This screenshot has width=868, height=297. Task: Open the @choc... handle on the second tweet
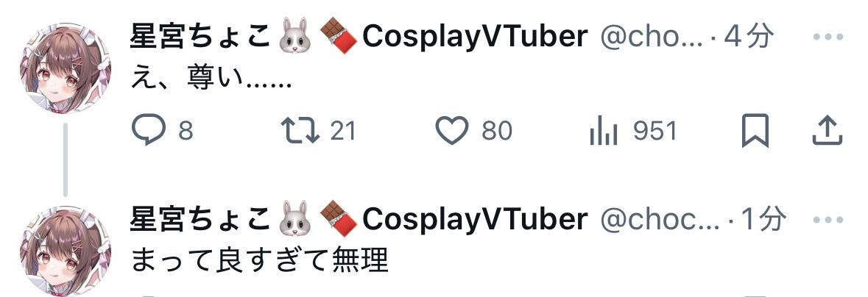(x=660, y=220)
